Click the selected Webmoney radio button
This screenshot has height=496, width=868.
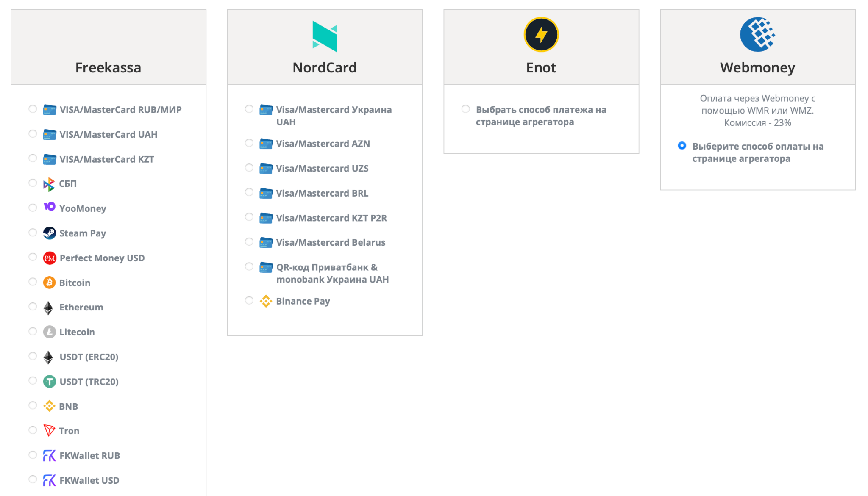(682, 145)
